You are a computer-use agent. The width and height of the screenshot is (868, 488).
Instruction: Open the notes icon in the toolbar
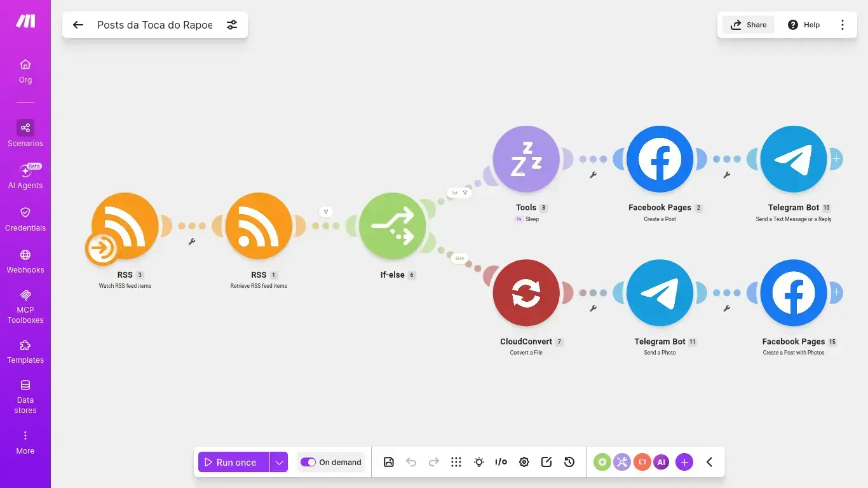pos(546,462)
